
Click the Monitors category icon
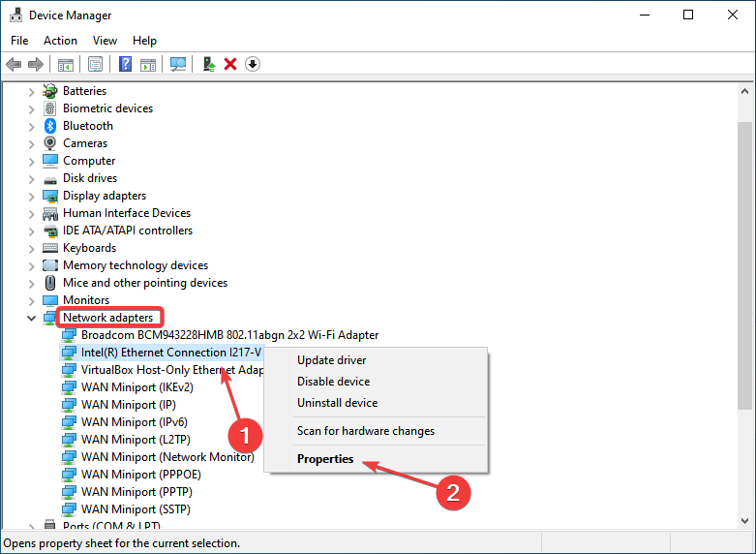coord(50,300)
